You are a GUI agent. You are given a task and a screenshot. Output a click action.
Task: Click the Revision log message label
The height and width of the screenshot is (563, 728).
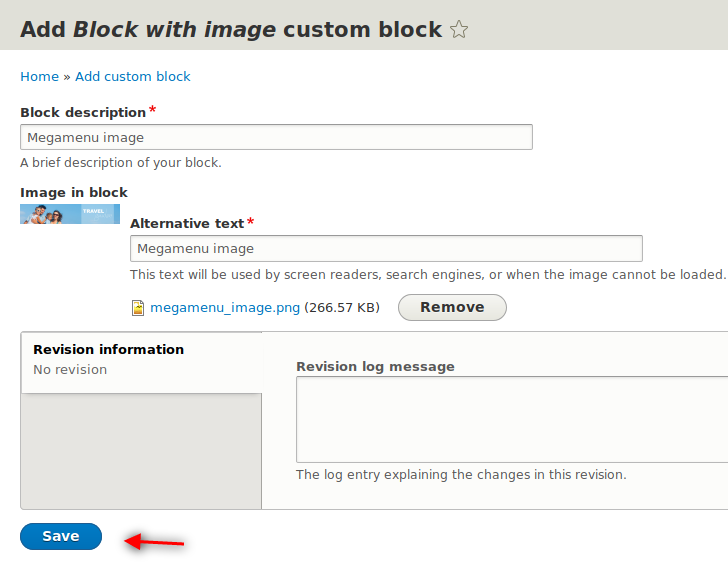[x=376, y=367]
